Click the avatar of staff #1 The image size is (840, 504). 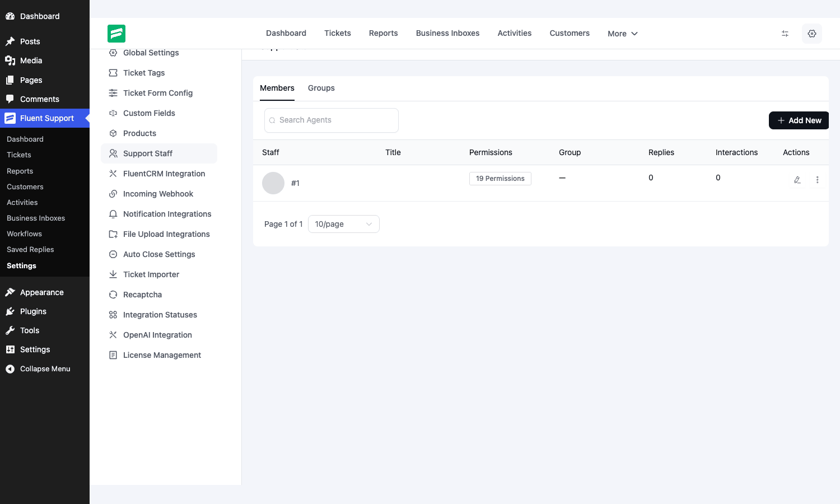[x=273, y=183]
